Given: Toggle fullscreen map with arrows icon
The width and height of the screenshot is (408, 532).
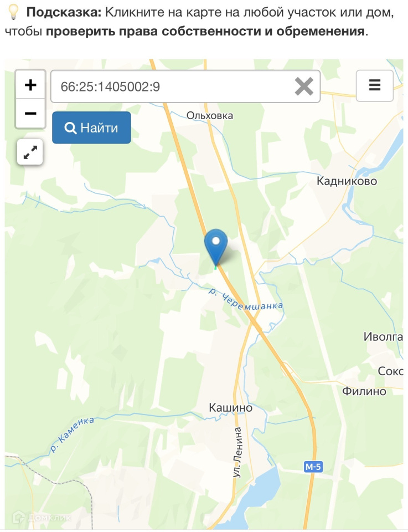Looking at the screenshot, I should 30,152.
